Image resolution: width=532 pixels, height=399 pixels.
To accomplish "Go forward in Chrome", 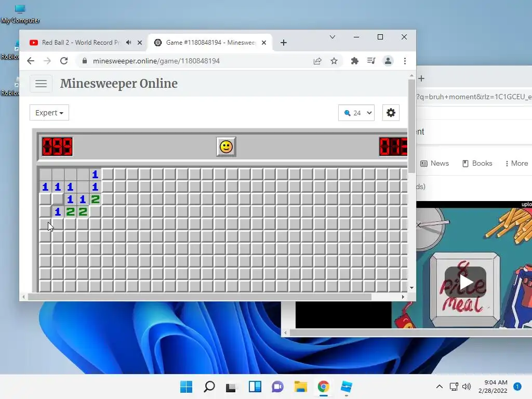I will 47,61.
